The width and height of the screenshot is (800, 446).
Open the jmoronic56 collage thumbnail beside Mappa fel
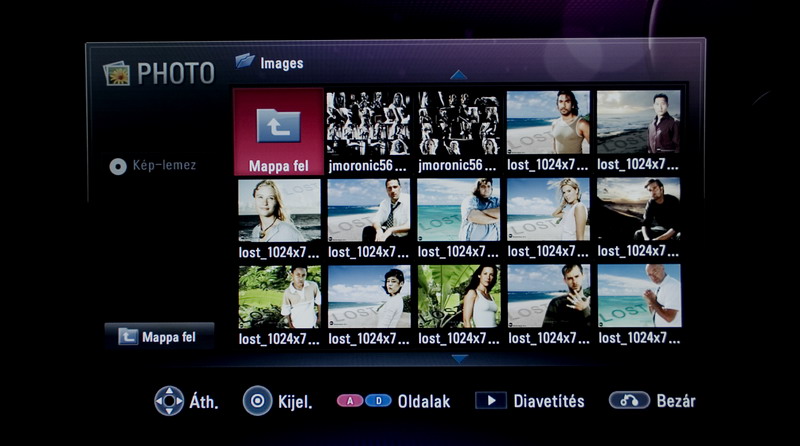[368, 123]
